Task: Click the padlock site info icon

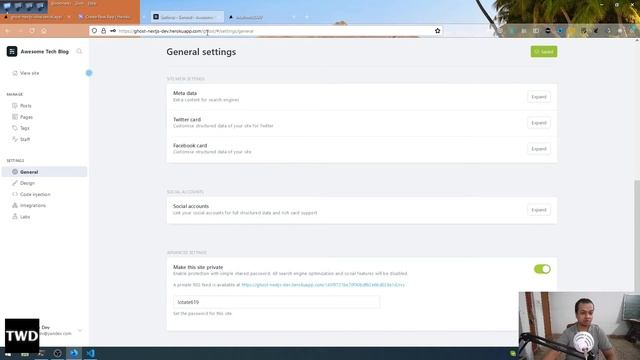Action: click(104, 31)
